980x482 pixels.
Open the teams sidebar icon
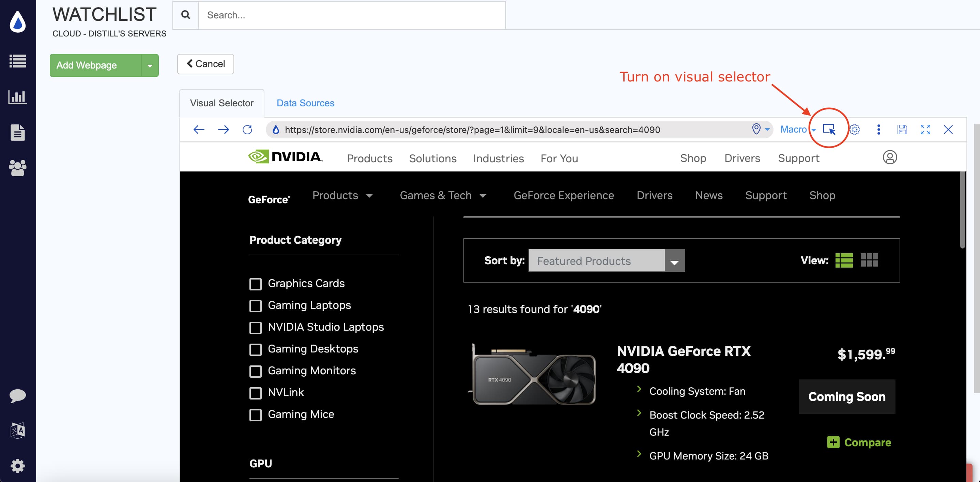(x=17, y=167)
